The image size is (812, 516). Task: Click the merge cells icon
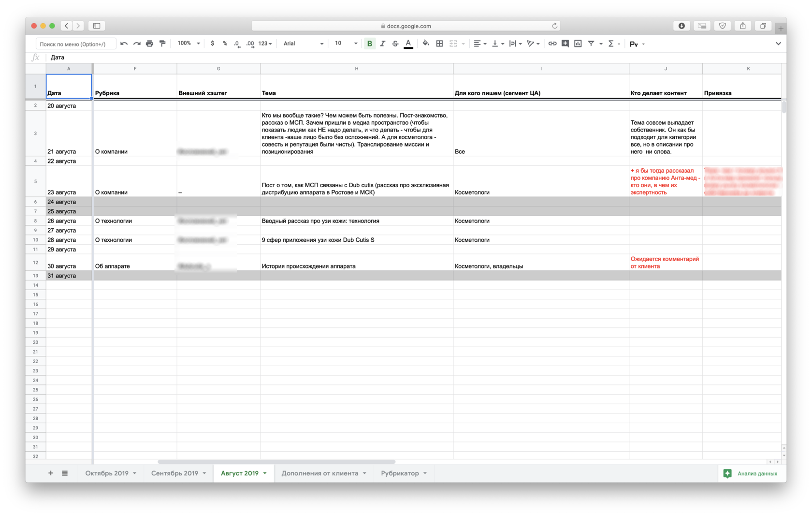coord(453,44)
